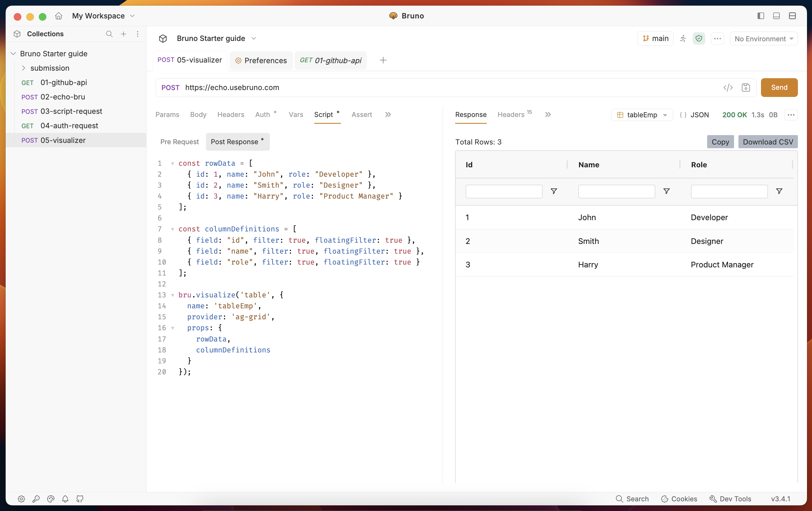This screenshot has height=511, width=812.
Task: Copy the table data
Action: pyautogui.click(x=720, y=142)
